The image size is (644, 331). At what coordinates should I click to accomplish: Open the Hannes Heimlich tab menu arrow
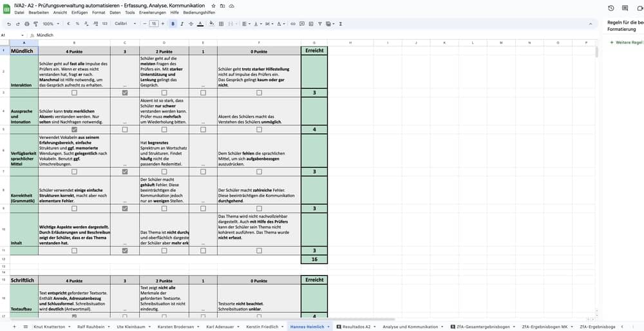[x=328, y=326]
